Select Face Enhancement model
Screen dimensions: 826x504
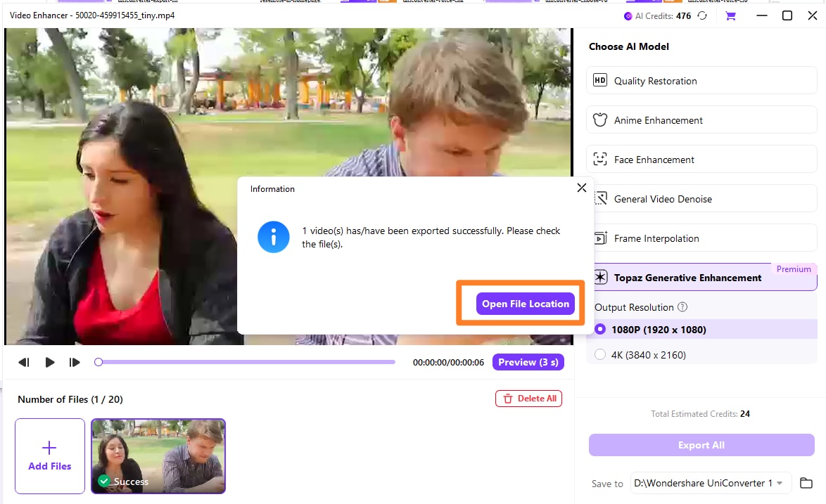tap(701, 160)
